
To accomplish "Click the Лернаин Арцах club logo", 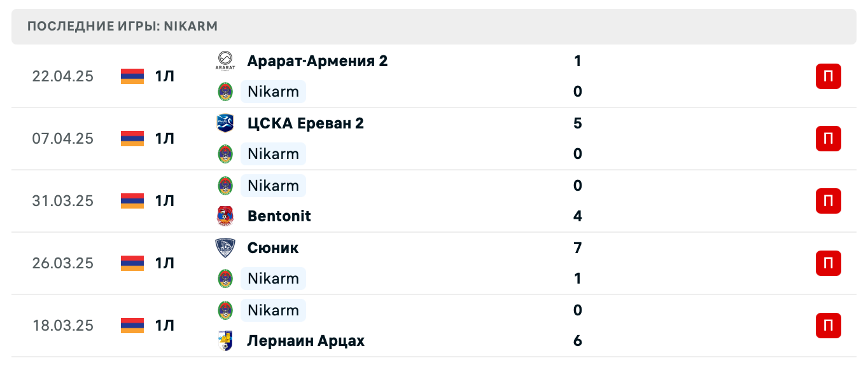I will pos(225,341).
